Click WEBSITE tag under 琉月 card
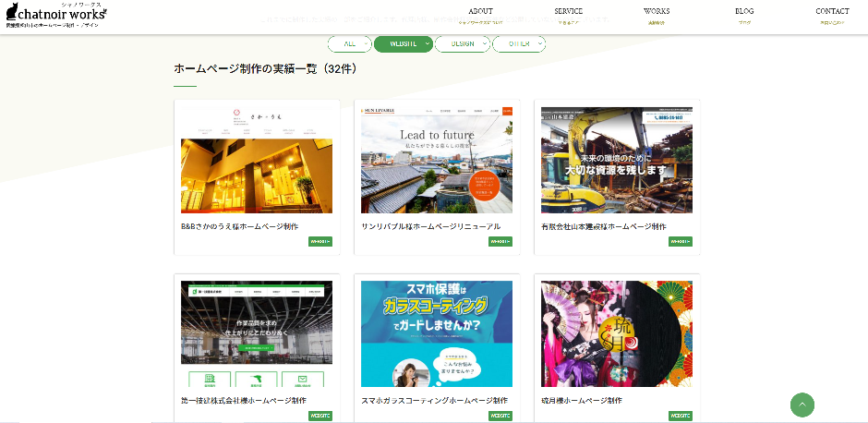This screenshot has height=423, width=868. [x=680, y=417]
